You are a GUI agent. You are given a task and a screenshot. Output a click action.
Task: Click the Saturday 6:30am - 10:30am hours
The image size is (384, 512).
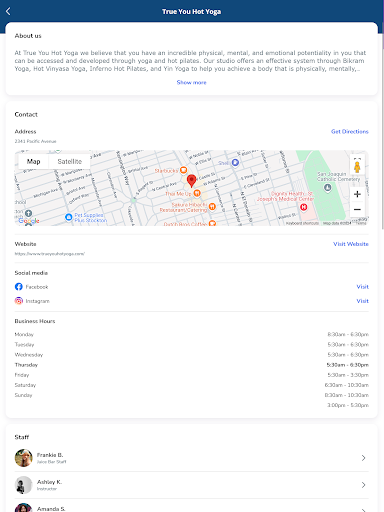click(347, 385)
